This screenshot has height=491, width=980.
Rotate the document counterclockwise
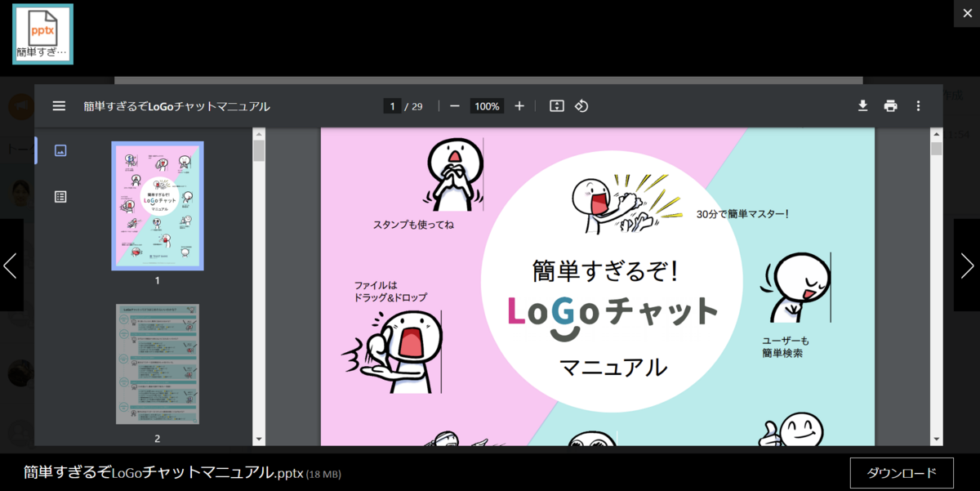tap(581, 106)
